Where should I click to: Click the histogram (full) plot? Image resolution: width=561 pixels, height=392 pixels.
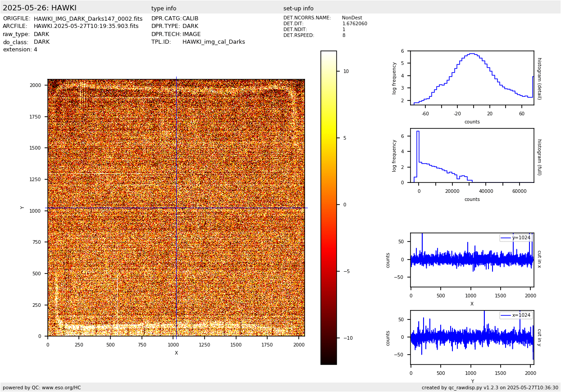[472, 155]
